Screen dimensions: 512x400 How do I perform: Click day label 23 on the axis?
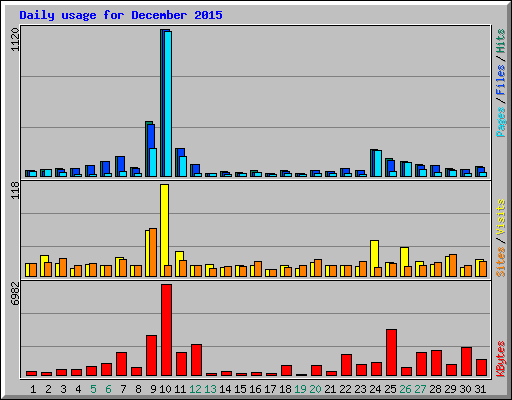tap(360, 389)
